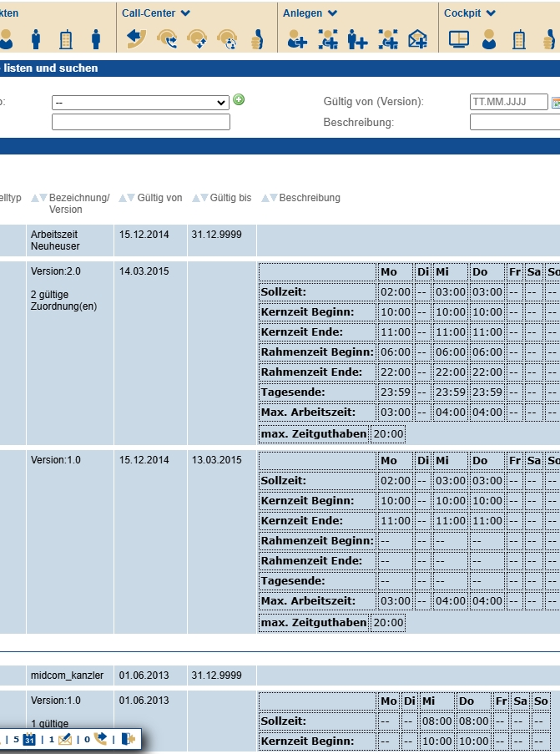This screenshot has height=754, width=560.
Task: Sort Gültig bis column ascending
Action: [196, 198]
